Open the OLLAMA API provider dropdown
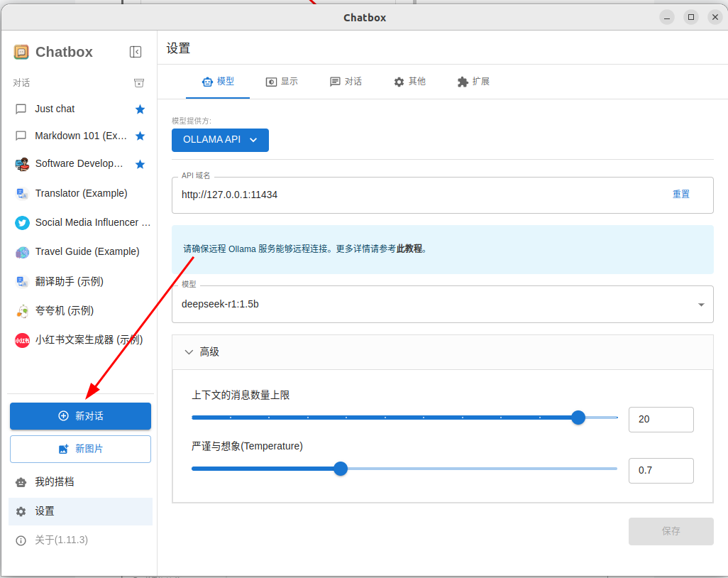This screenshot has width=728, height=578. tap(220, 140)
